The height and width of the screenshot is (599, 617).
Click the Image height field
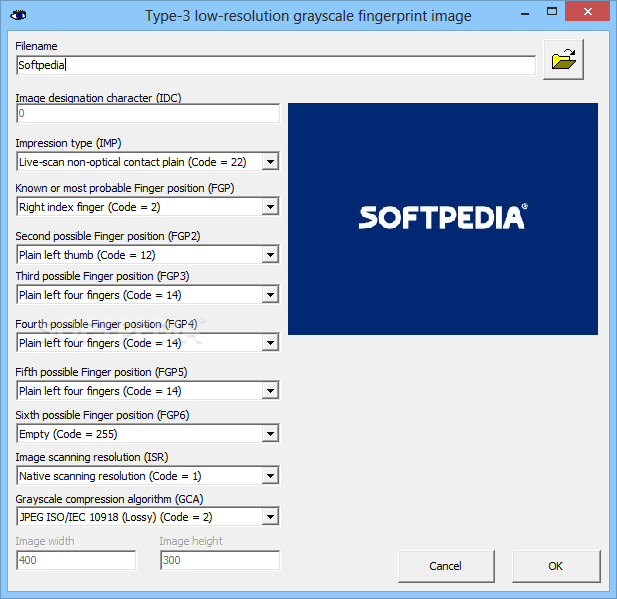[x=220, y=560]
